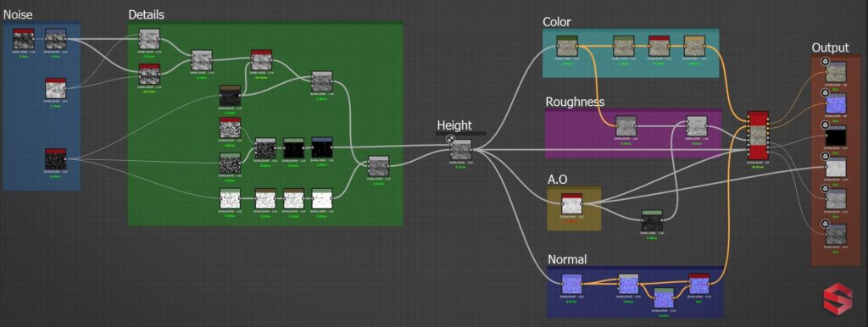The height and width of the screenshot is (327, 868).
Task: Select the Details frame title label
Action: point(146,15)
